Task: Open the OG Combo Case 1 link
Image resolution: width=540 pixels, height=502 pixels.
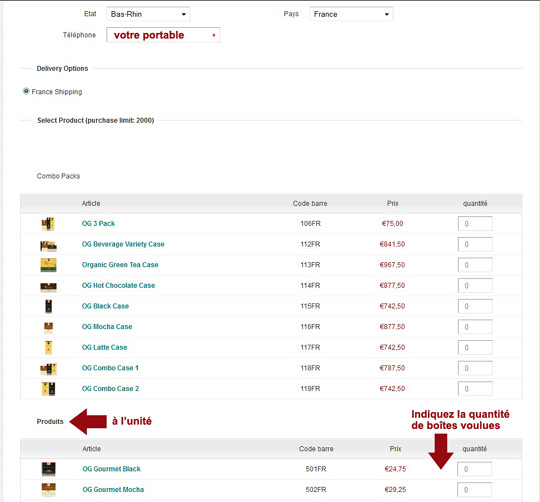Action: (110, 368)
